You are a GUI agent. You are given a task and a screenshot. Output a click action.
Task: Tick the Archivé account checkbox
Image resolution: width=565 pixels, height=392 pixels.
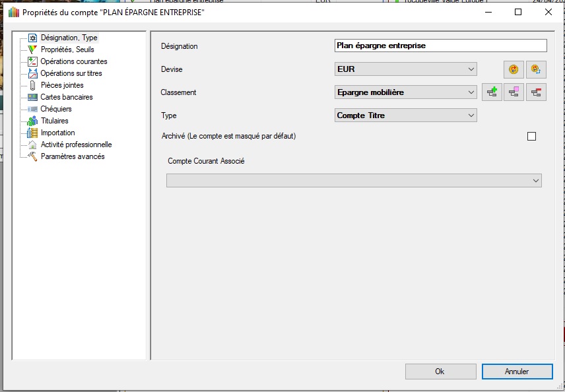(531, 137)
